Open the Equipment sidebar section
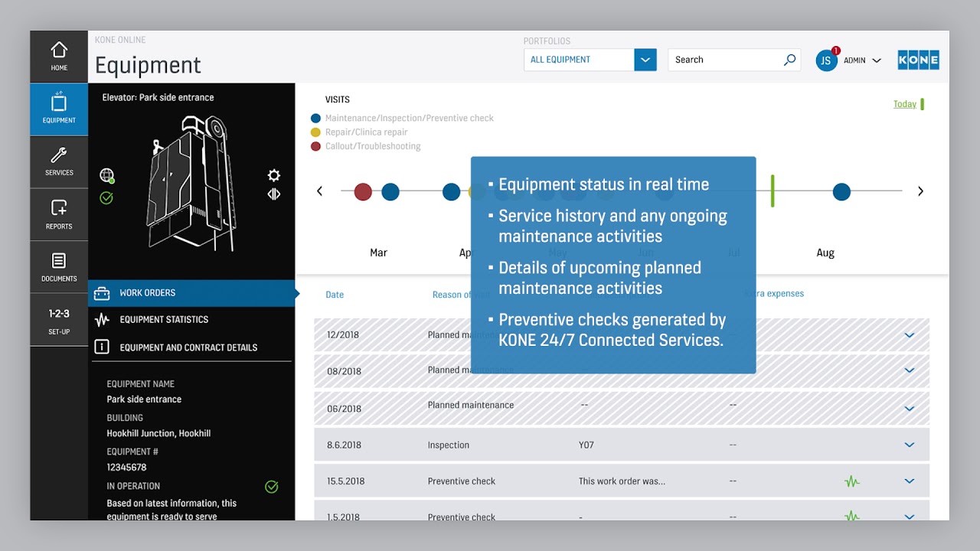 (x=59, y=109)
